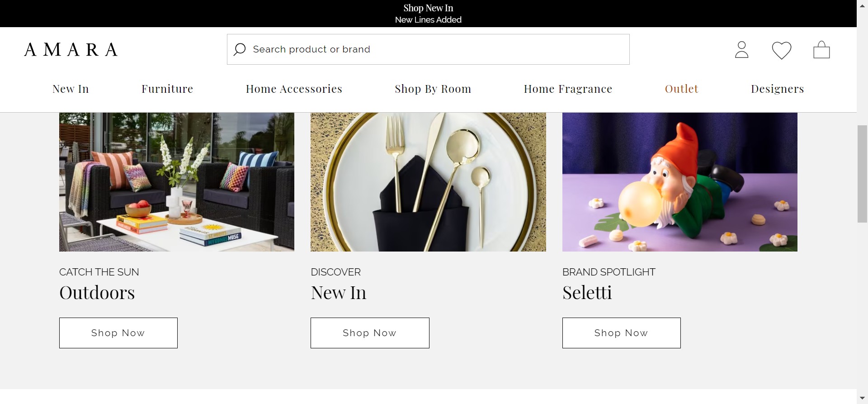Focus the search product or brand field
This screenshot has height=404, width=868.
[428, 49]
